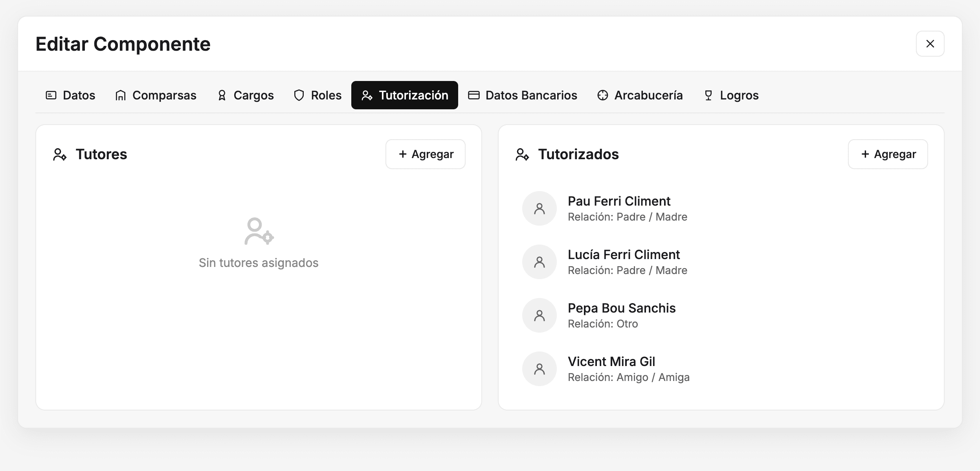Click the empty-state user icon above Sin tutores asignados
This screenshot has width=980, height=471.
(259, 231)
